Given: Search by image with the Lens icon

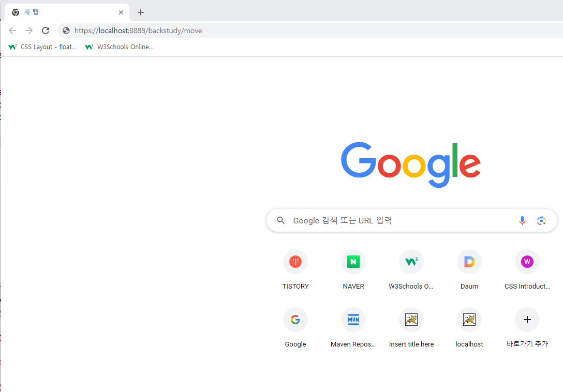Looking at the screenshot, I should [541, 220].
